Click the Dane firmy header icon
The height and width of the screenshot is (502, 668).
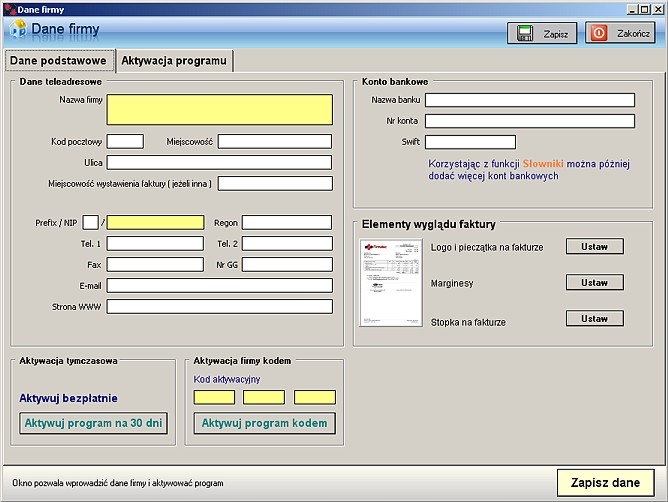point(17,30)
